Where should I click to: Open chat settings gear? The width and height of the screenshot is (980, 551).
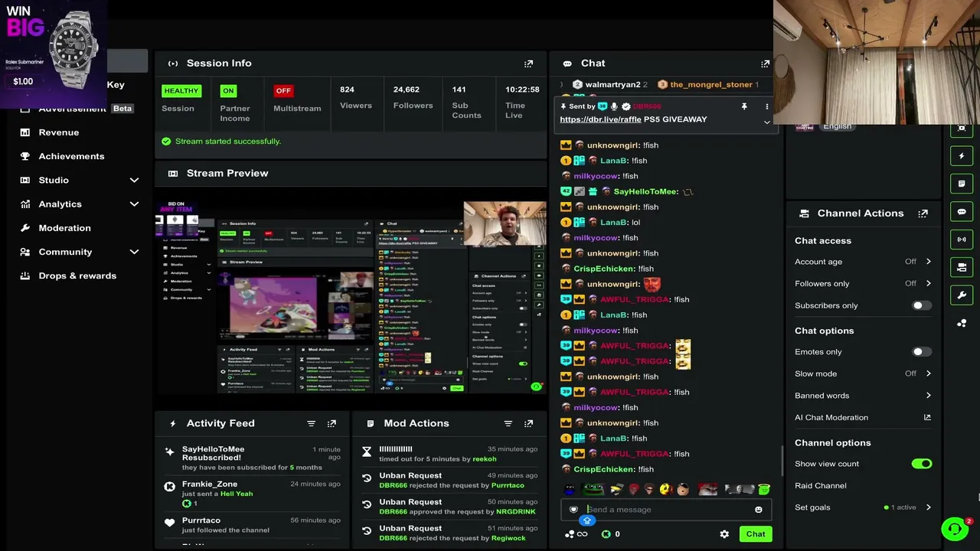pos(724,534)
